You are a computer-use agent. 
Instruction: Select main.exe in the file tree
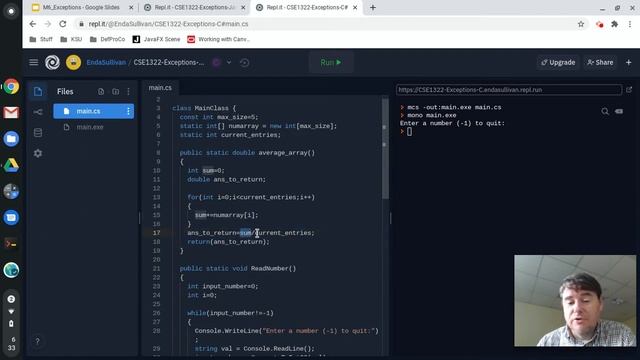coord(90,127)
